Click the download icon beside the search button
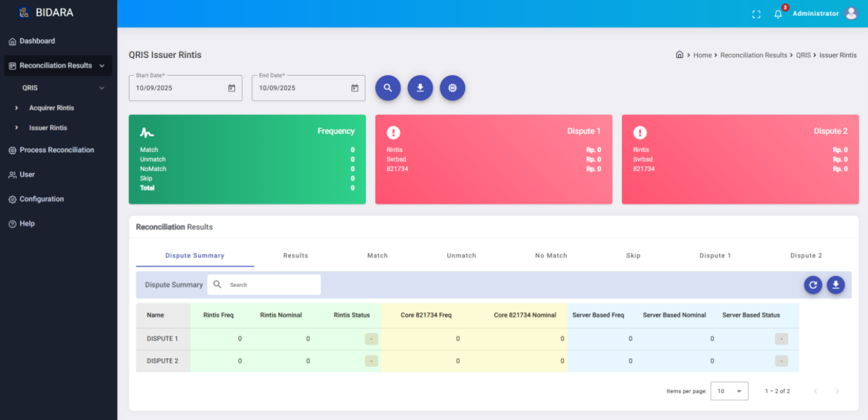Image resolution: width=868 pixels, height=420 pixels. (x=420, y=88)
